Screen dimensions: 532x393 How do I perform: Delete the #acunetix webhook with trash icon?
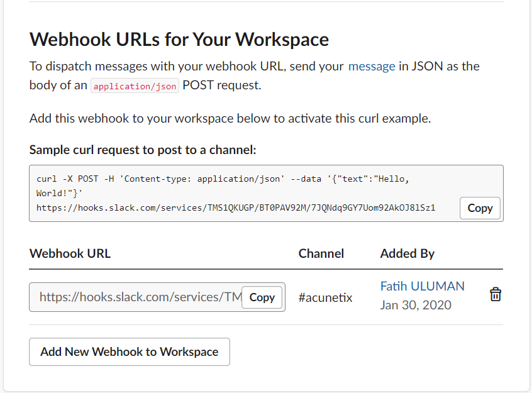tap(496, 294)
